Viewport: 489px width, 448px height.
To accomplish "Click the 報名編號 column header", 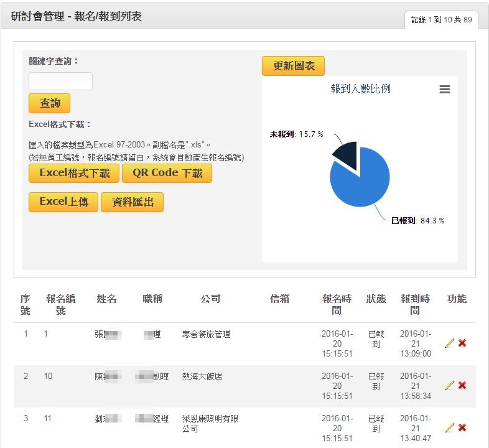I will [x=60, y=304].
